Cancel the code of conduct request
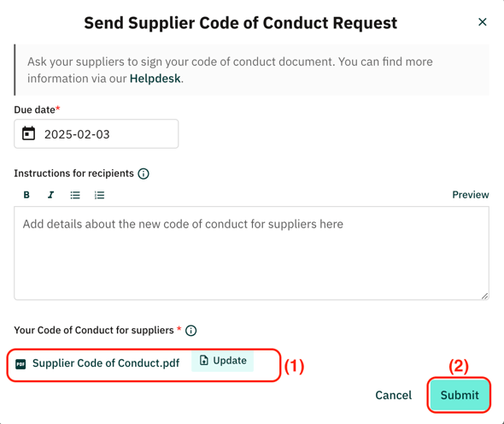 coord(394,395)
